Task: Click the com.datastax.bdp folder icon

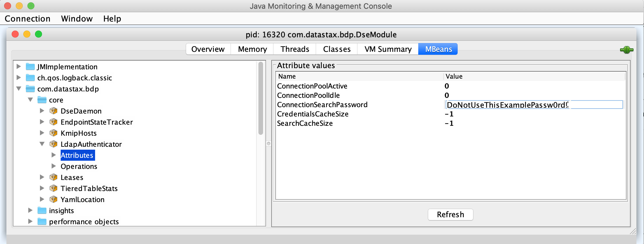Action: (x=30, y=89)
